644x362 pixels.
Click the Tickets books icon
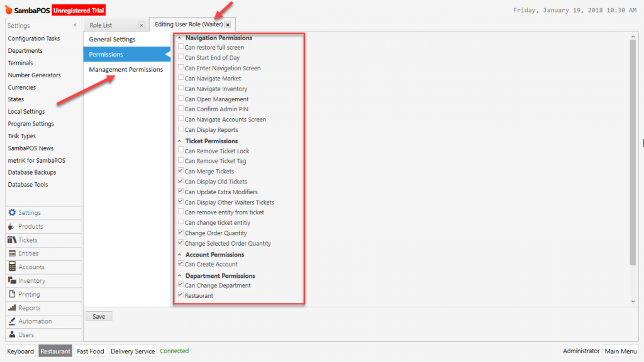click(12, 239)
